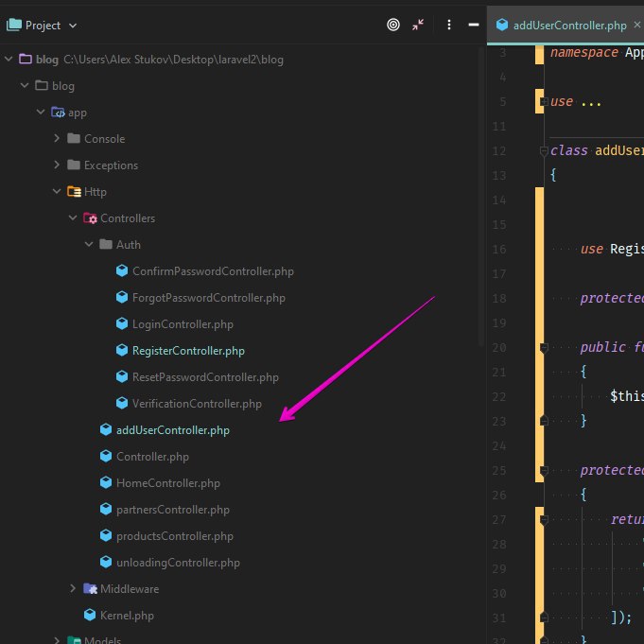Click the Console folder icon
Image resolution: width=644 pixels, height=644 pixels.
tap(74, 138)
